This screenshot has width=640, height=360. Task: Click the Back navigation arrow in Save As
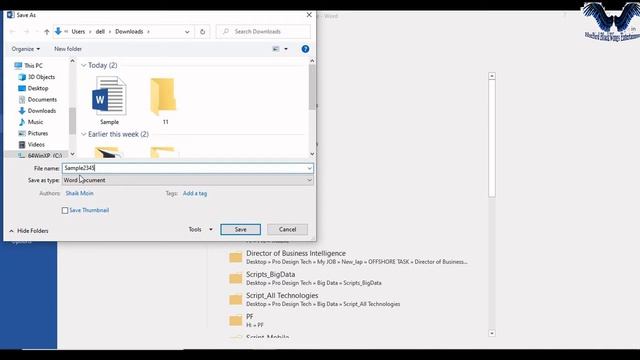[x=12, y=31]
